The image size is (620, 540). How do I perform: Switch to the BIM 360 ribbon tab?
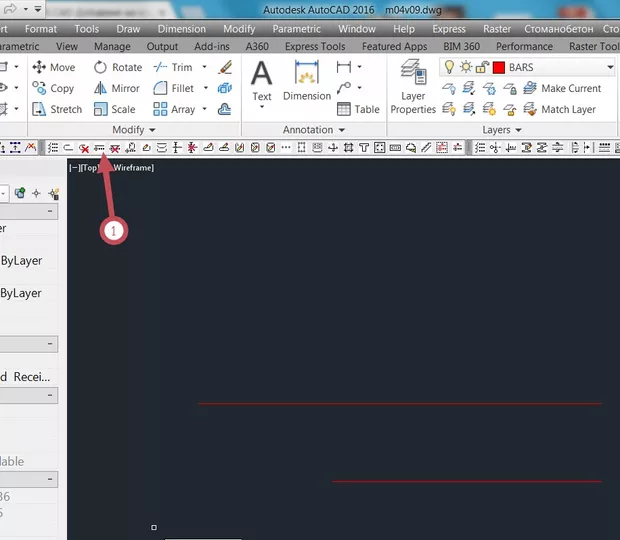(461, 46)
